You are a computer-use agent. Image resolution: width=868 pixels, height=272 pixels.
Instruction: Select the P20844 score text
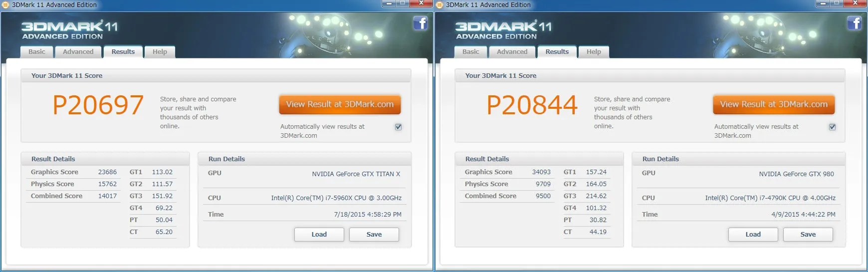click(532, 105)
